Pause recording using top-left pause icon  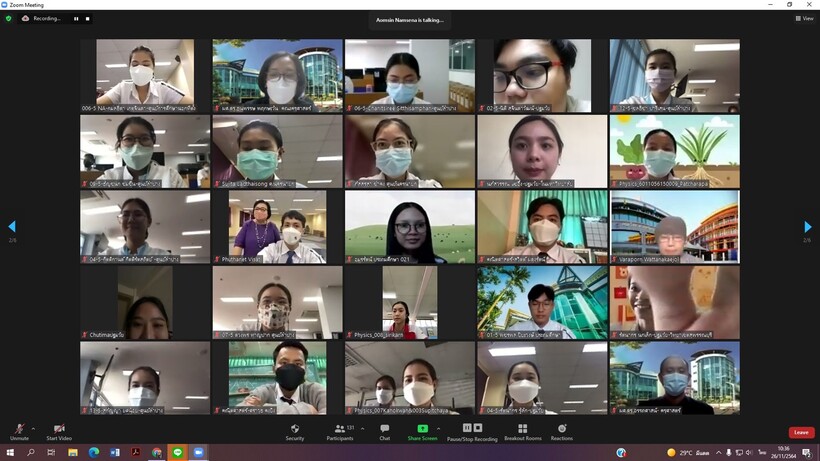coord(75,18)
